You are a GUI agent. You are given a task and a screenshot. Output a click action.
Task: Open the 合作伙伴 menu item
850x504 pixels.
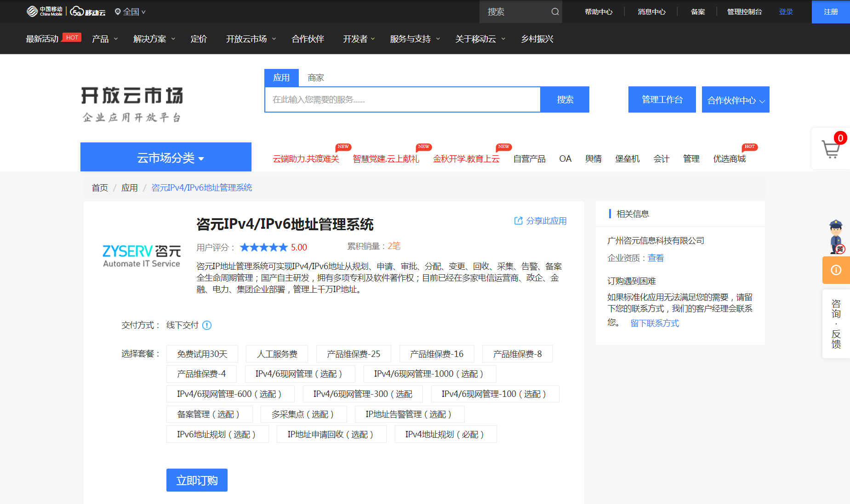308,39
